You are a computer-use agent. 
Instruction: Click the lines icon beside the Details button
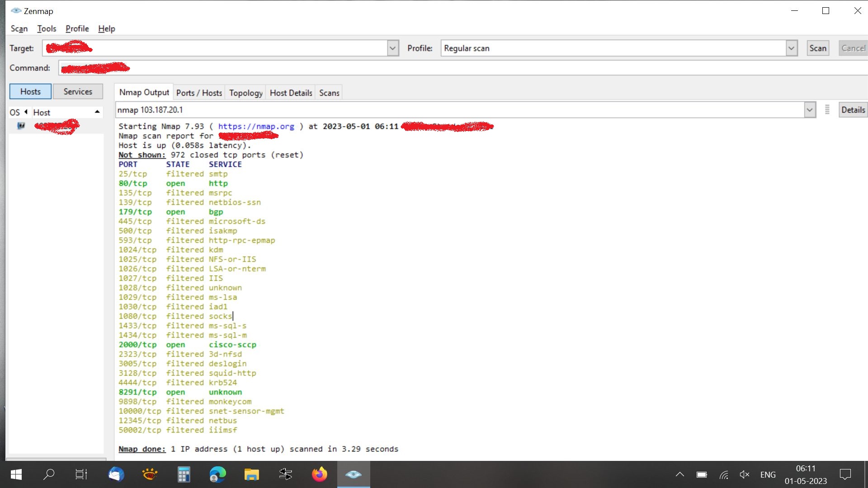tap(827, 110)
